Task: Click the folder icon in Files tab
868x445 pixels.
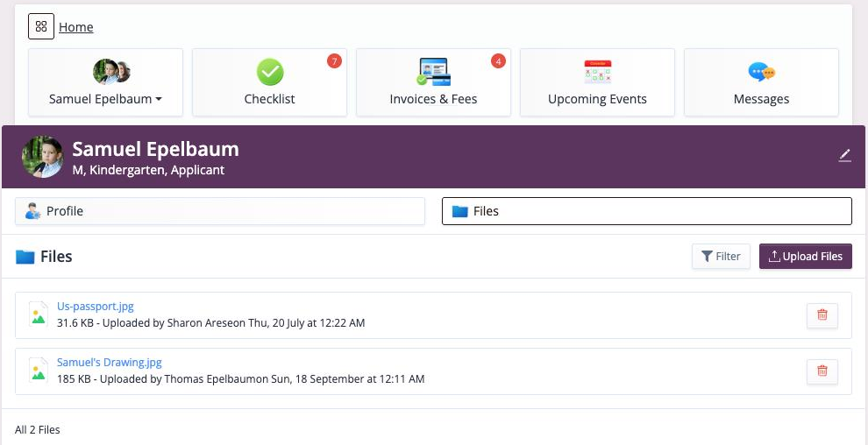Action: click(x=460, y=211)
